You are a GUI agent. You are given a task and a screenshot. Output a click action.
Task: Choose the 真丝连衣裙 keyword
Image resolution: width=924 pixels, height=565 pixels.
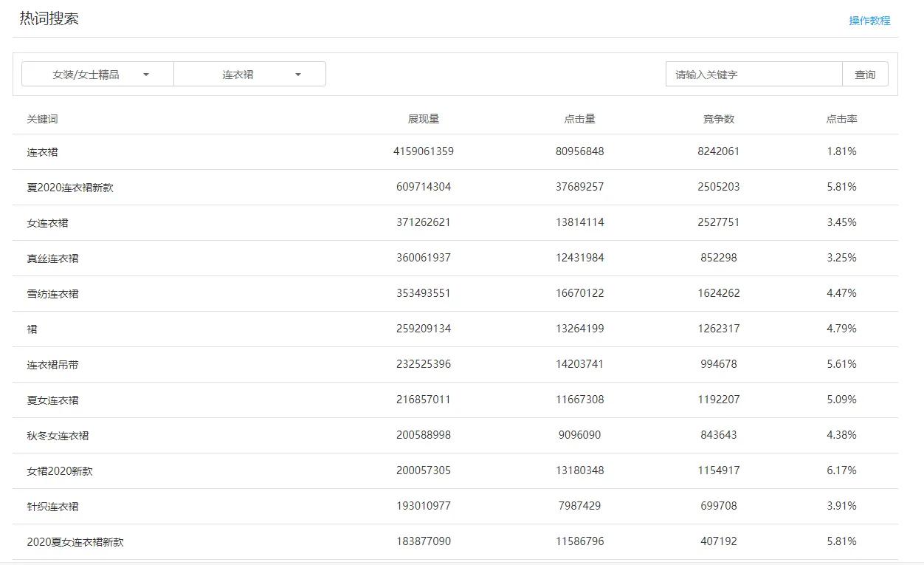(x=52, y=258)
